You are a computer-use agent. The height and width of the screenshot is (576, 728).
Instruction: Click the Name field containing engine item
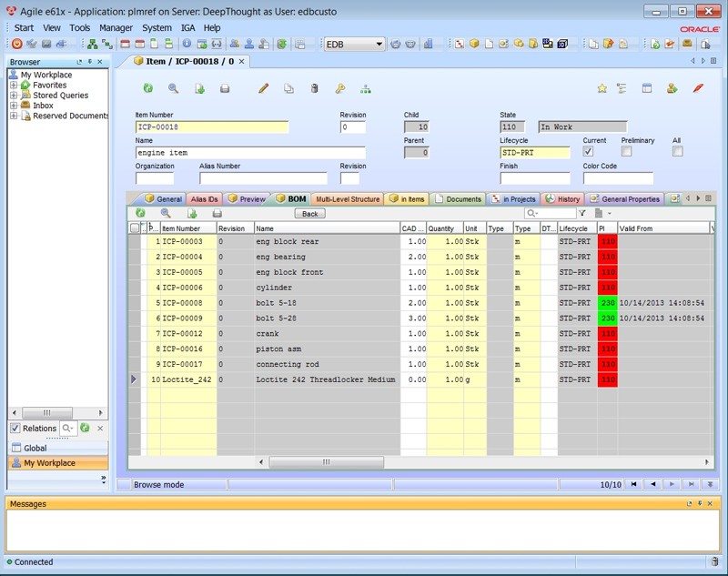[x=250, y=153]
